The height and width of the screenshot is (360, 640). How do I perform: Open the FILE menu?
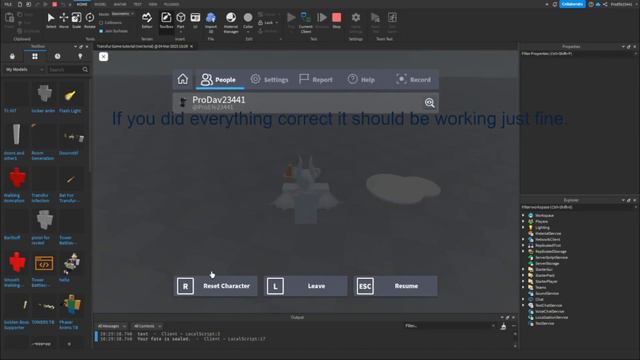(8, 4)
